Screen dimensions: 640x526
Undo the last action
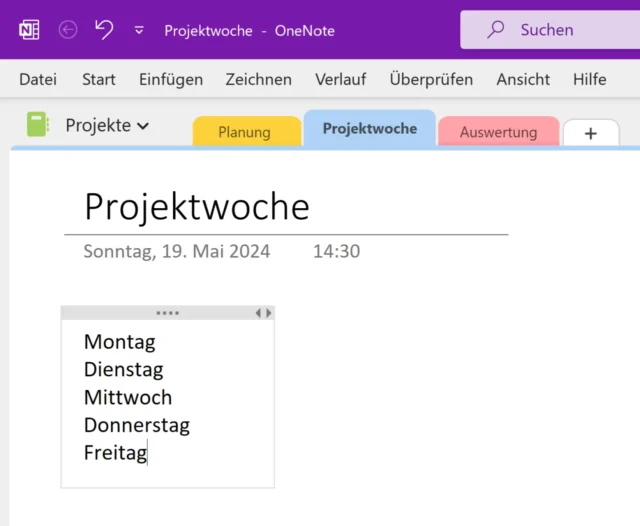point(104,30)
